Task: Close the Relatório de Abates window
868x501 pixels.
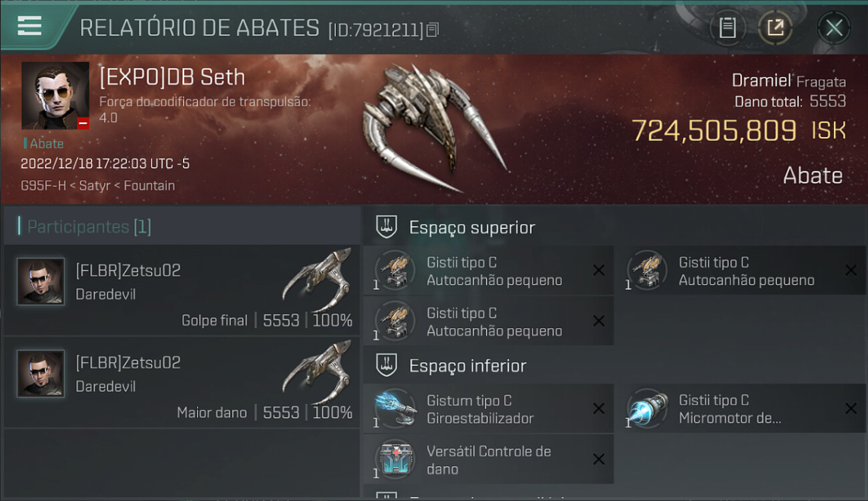Action: pos(834,28)
